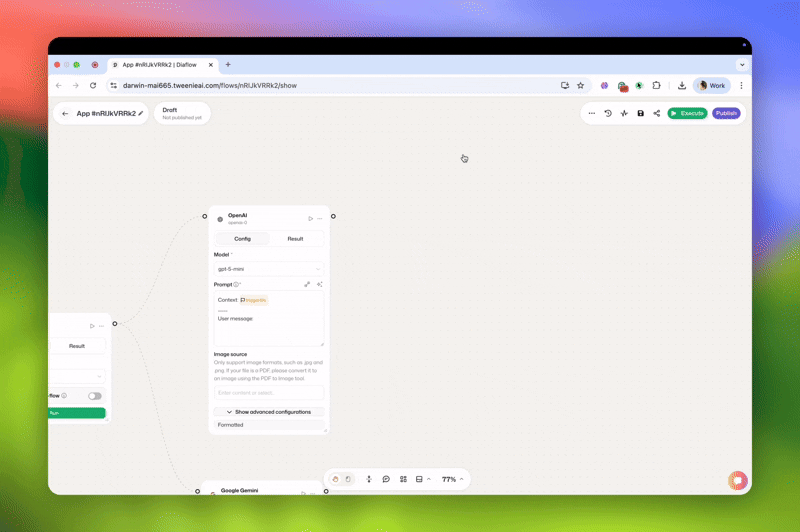Click green Run button on left node
This screenshot has height=532, width=800.
[x=77, y=413]
